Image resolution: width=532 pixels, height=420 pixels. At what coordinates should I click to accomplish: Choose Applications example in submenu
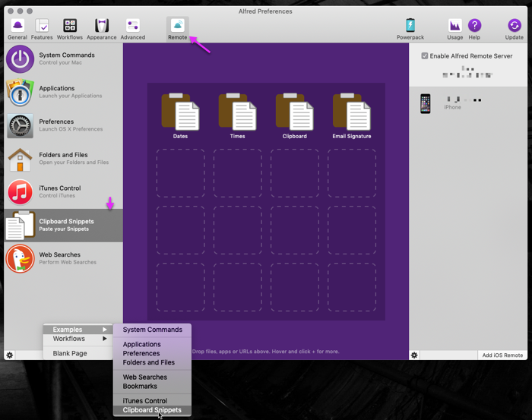tap(152, 344)
